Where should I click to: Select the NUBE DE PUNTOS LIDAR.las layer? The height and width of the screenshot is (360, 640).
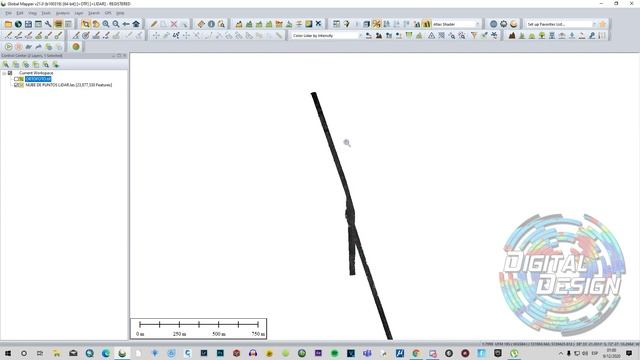69,85
